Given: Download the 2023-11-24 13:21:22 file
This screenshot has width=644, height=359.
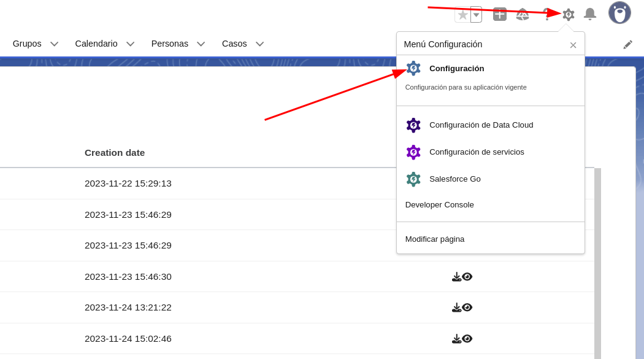Looking at the screenshot, I should coord(456,307).
